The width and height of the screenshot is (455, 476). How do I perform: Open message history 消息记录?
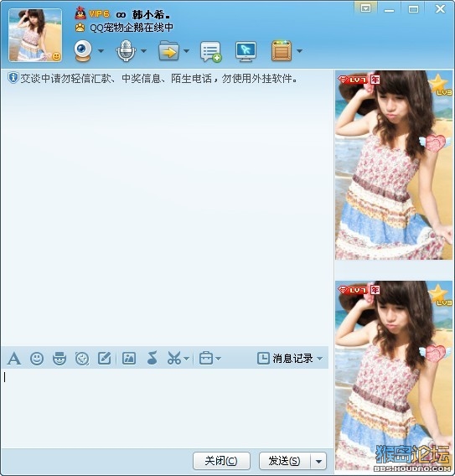[x=285, y=358]
